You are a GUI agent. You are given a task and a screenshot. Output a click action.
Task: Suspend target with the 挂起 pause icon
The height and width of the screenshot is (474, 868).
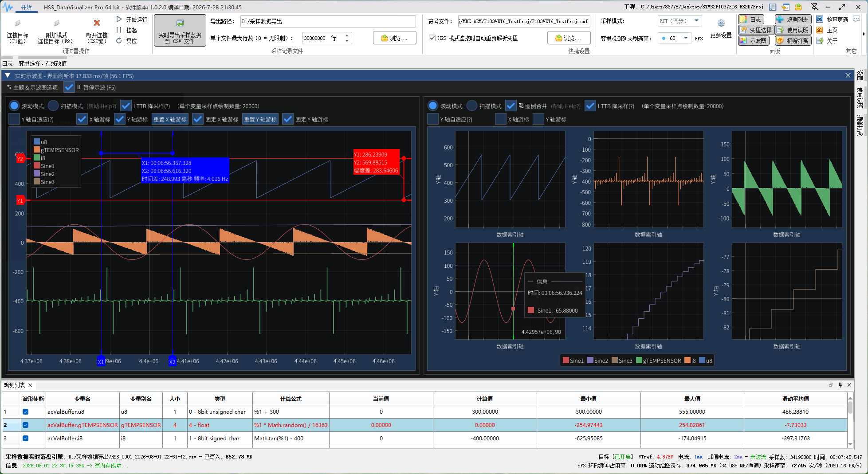click(x=119, y=30)
